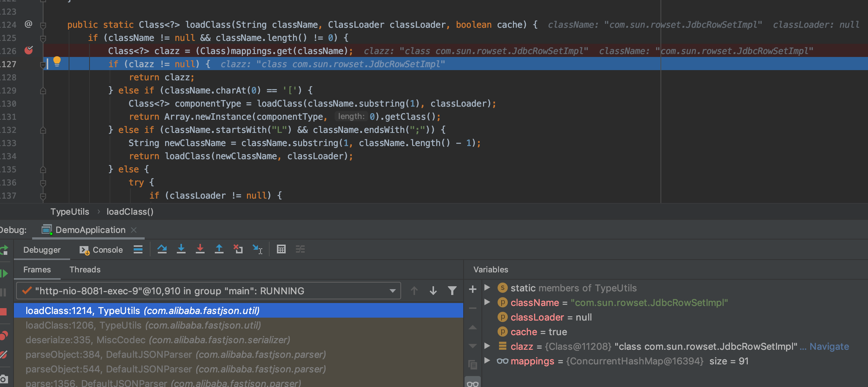The width and height of the screenshot is (868, 387).
Task: Click the Drop Frame icon
Action: pyautogui.click(x=238, y=249)
